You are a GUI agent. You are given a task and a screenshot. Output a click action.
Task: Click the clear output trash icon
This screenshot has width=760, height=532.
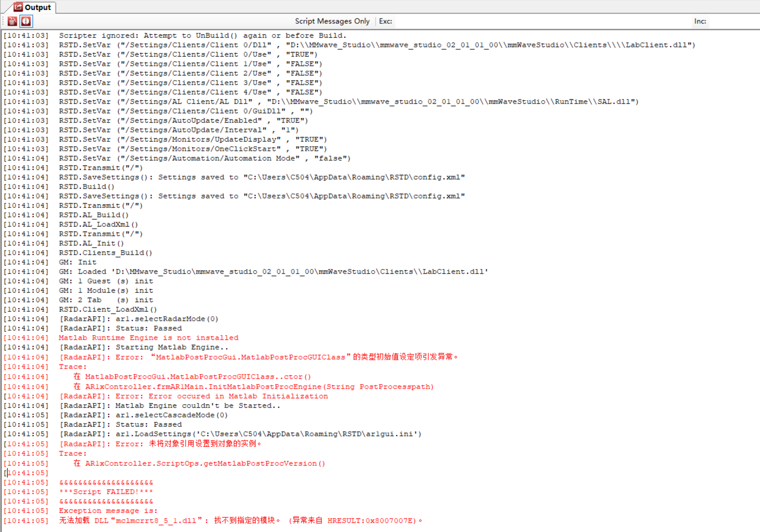tap(12, 21)
